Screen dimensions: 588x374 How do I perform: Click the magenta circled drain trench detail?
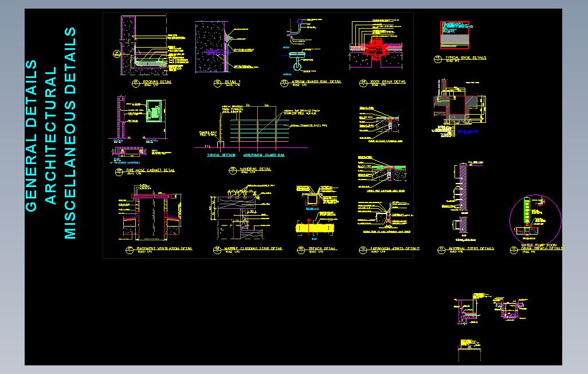[535, 220]
